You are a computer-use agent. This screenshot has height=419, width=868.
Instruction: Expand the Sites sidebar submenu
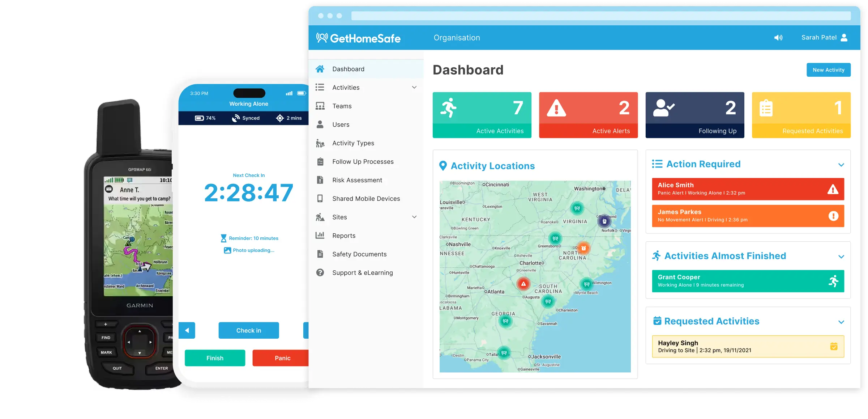click(x=414, y=217)
